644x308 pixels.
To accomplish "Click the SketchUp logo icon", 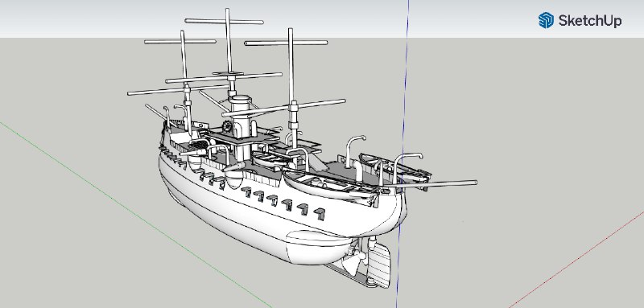I will click(546, 20).
